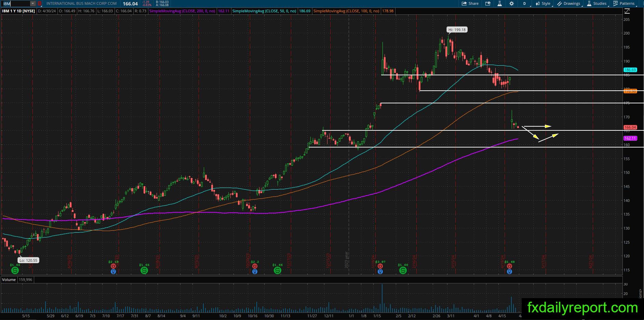The width and height of the screenshot is (644, 320).
Task: Click the 166.04 last price axis bubble
Action: (630, 127)
